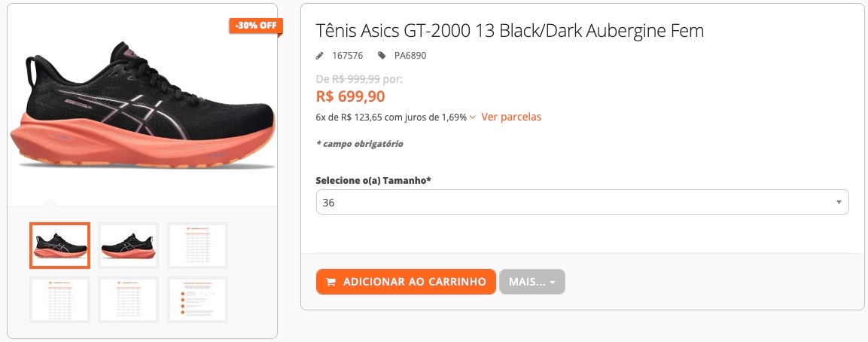Click the -30% OFF discount badge
868x342 pixels.
[x=255, y=26]
